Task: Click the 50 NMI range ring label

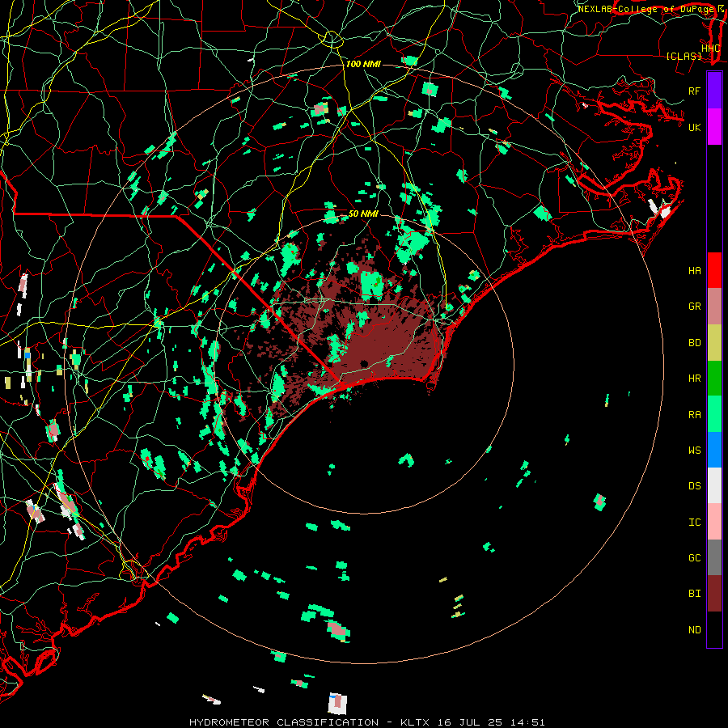Action: 363,214
